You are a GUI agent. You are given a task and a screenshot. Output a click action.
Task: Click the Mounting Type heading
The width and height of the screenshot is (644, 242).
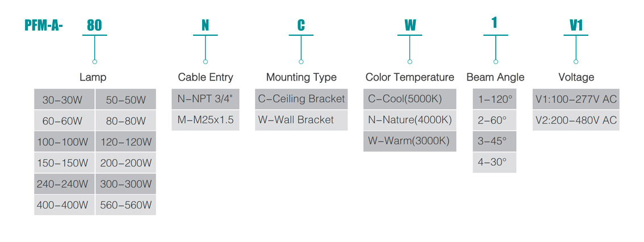click(301, 77)
